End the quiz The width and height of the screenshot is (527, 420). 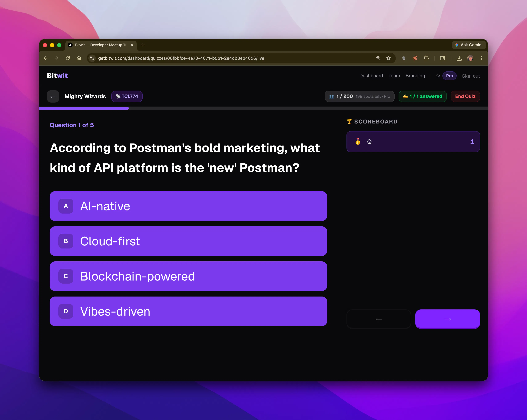pos(465,96)
